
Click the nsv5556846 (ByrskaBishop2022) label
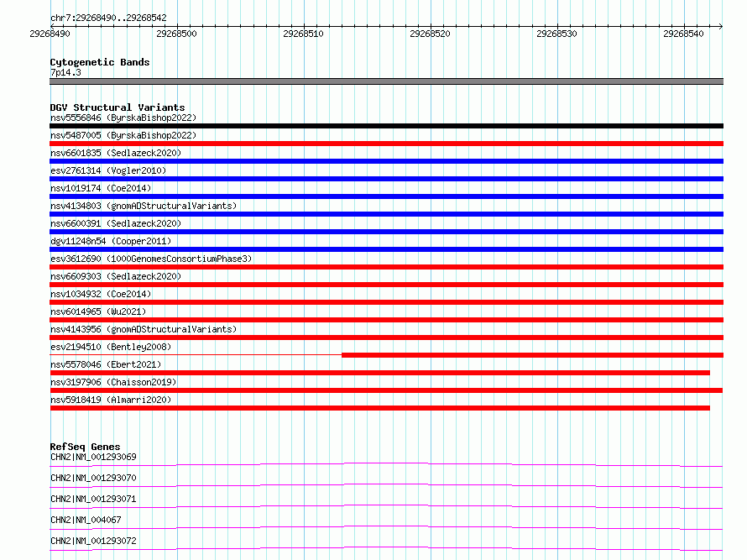coord(123,118)
